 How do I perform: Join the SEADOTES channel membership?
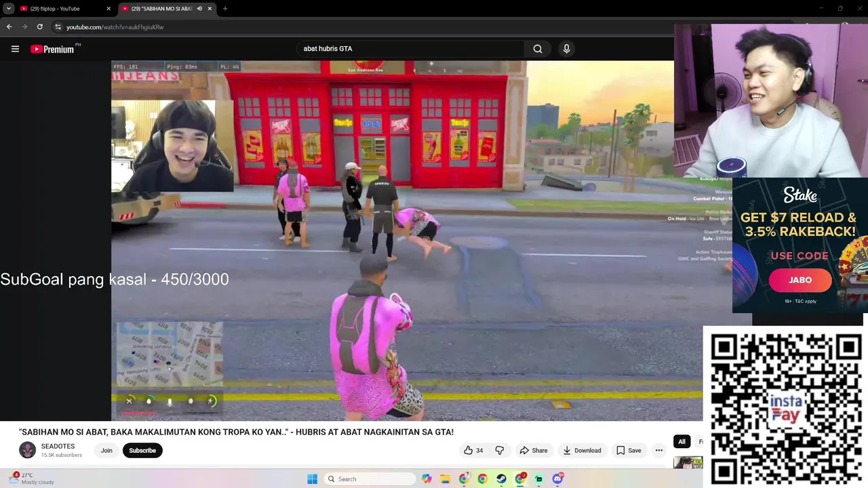coord(106,451)
